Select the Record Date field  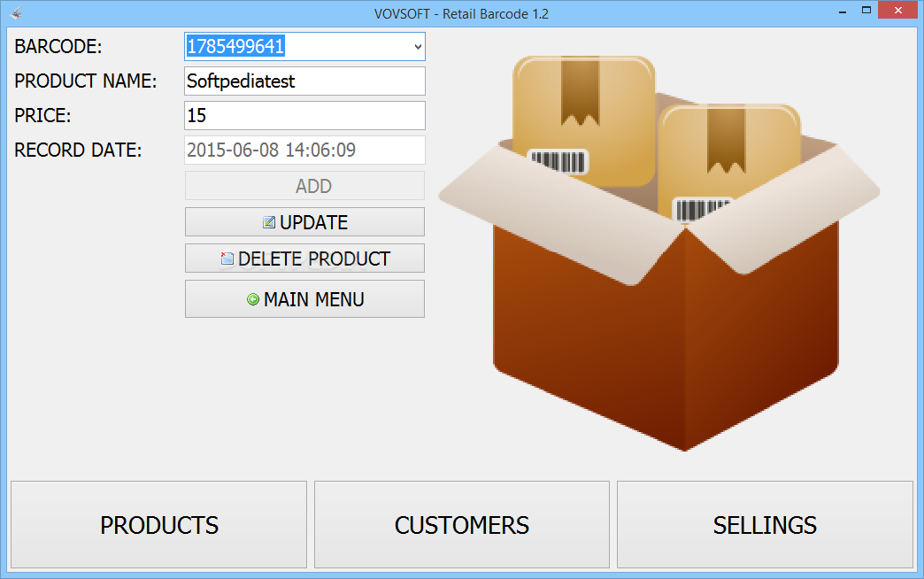(304, 151)
